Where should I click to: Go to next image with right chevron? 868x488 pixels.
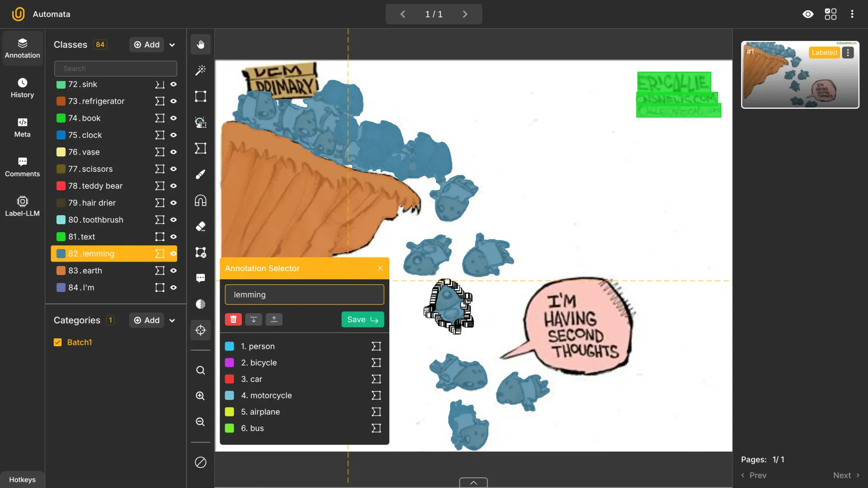(x=465, y=14)
